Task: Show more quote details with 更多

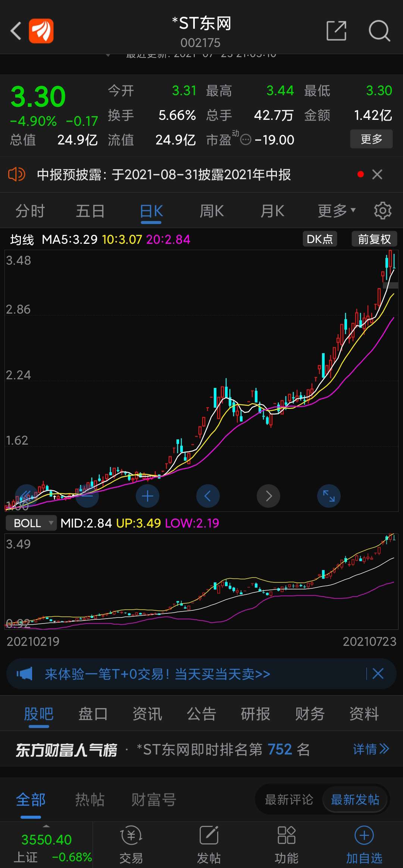Action: pos(371,139)
